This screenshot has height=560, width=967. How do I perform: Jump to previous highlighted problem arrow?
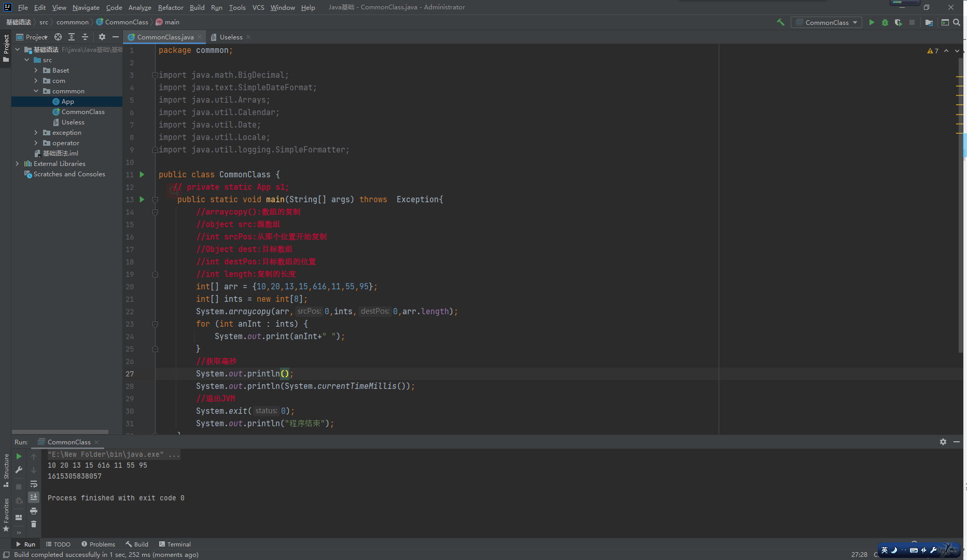click(x=946, y=51)
